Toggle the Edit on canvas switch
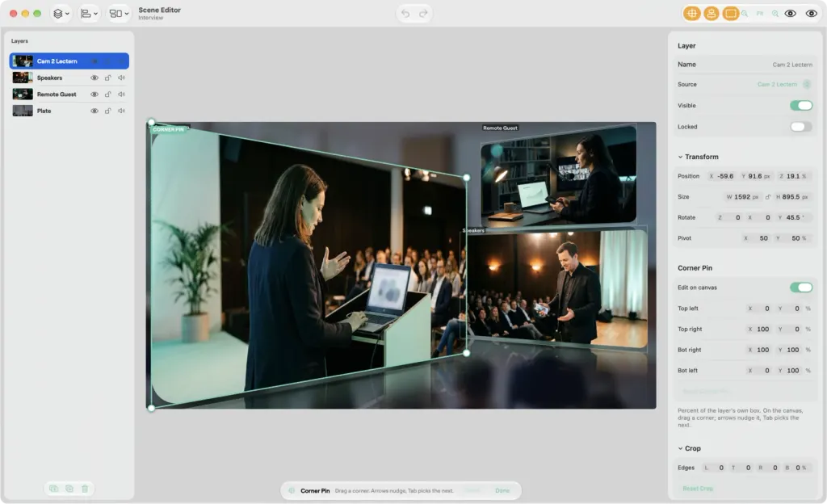827x504 pixels. pyautogui.click(x=800, y=288)
